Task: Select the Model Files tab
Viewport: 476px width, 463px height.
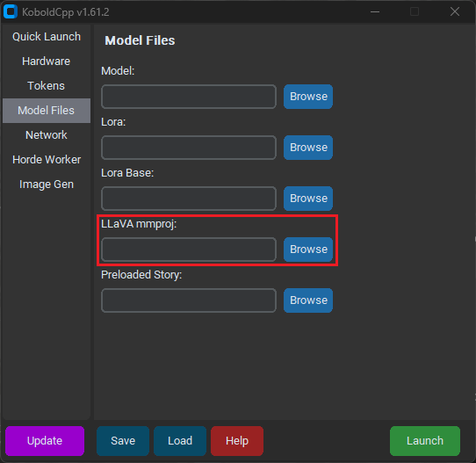Action: coord(47,111)
